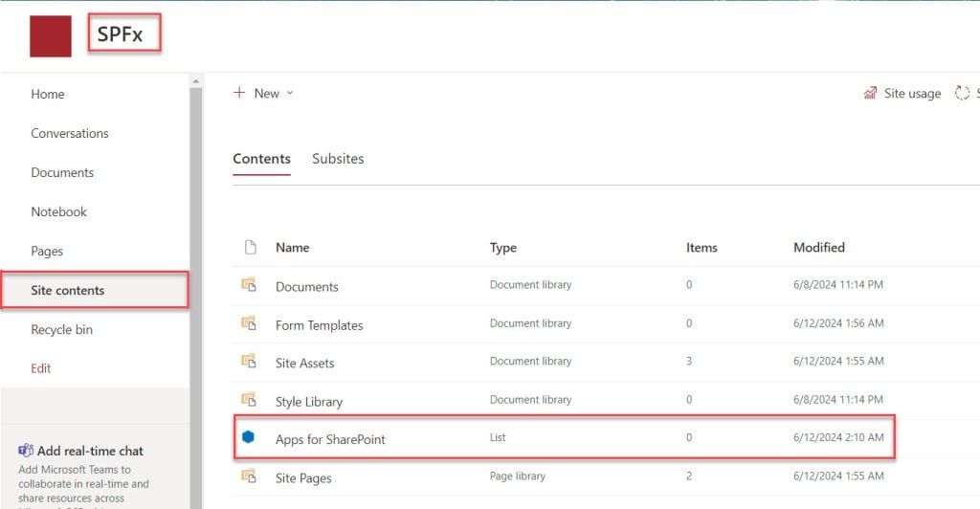
Task: Click the Apps for SharePoint hexagon icon
Action: (x=248, y=437)
